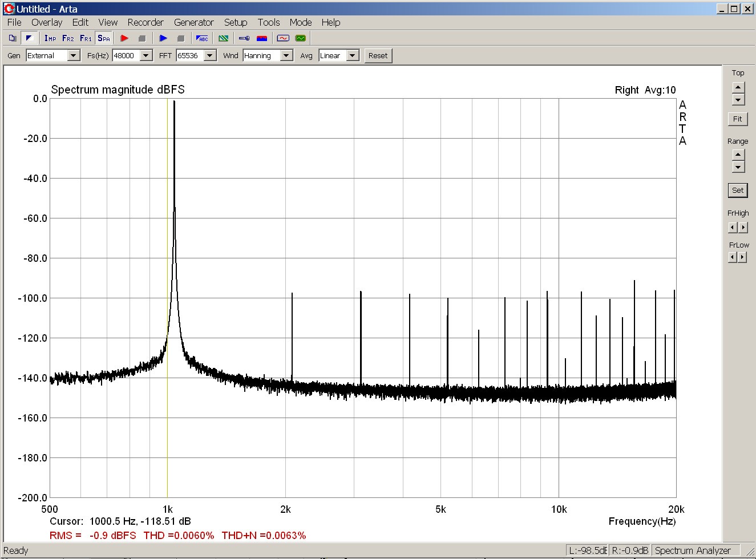Image resolution: width=756 pixels, height=559 pixels.
Task: Open the Tools menu
Action: coord(269,22)
